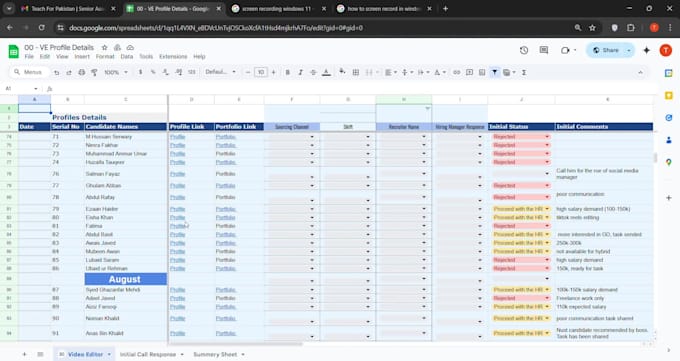This screenshot has width=680, height=361.
Task: Open the zoom 100% dropdown
Action: coord(116,72)
